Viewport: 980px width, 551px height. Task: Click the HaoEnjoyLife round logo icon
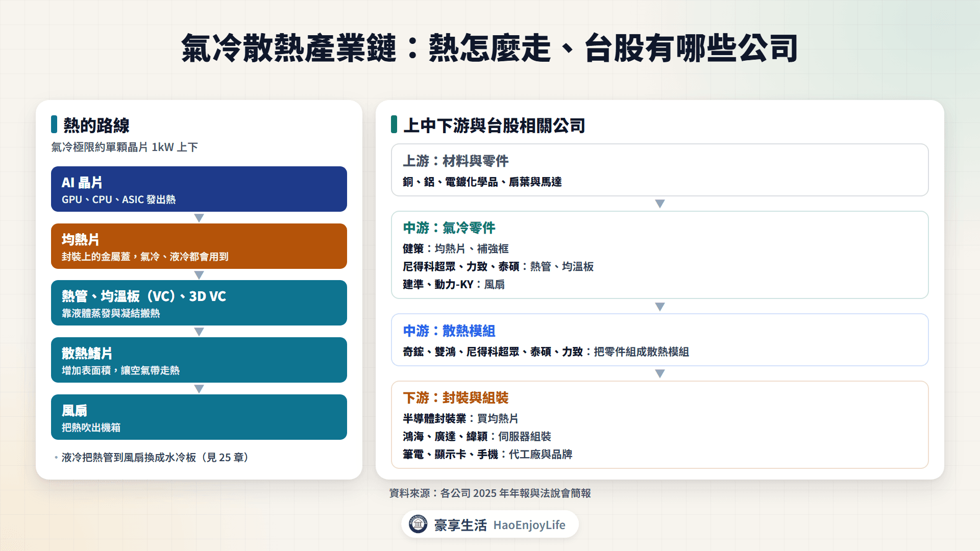(x=418, y=524)
